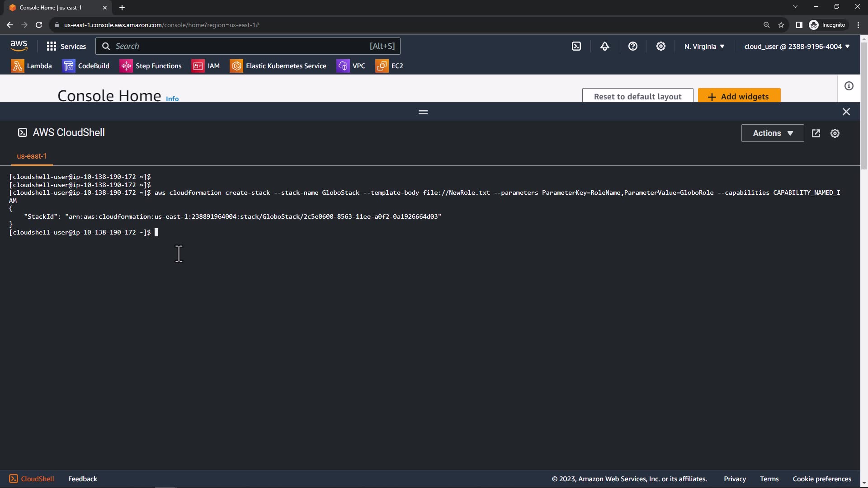Open Lambda favorite shortcut
Screen dimensions: 868x488
click(32, 66)
